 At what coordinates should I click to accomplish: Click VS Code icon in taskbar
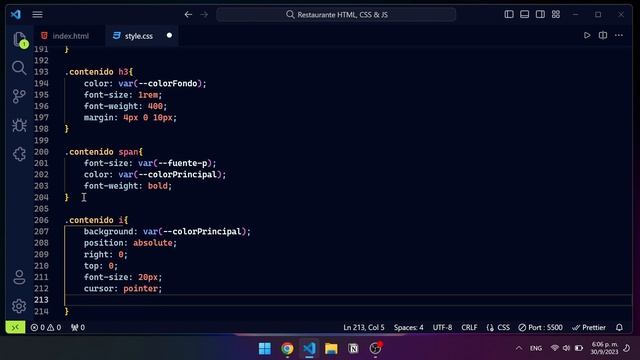309,348
